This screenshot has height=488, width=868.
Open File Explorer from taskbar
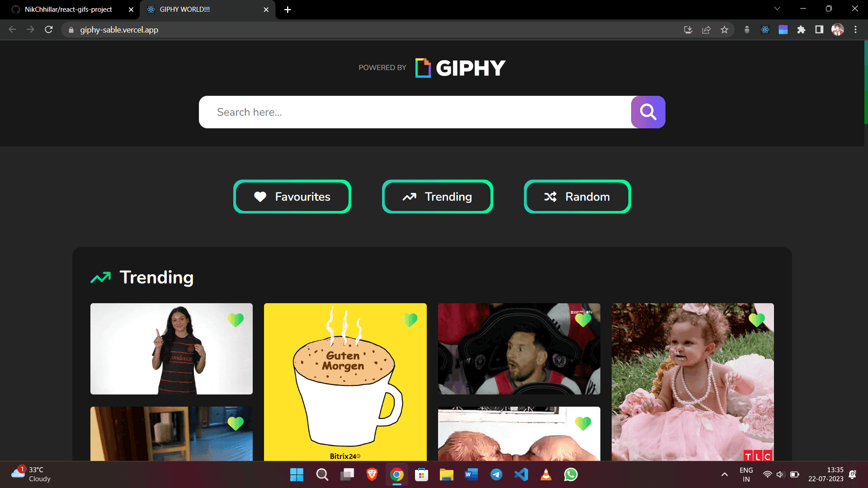point(446,474)
